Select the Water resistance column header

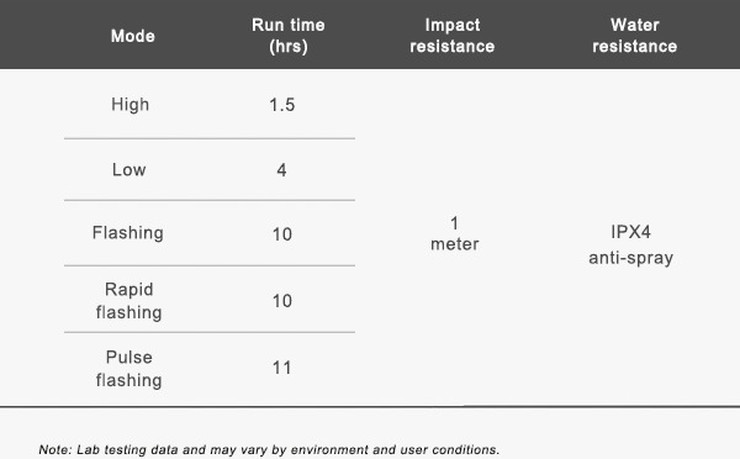click(x=634, y=35)
